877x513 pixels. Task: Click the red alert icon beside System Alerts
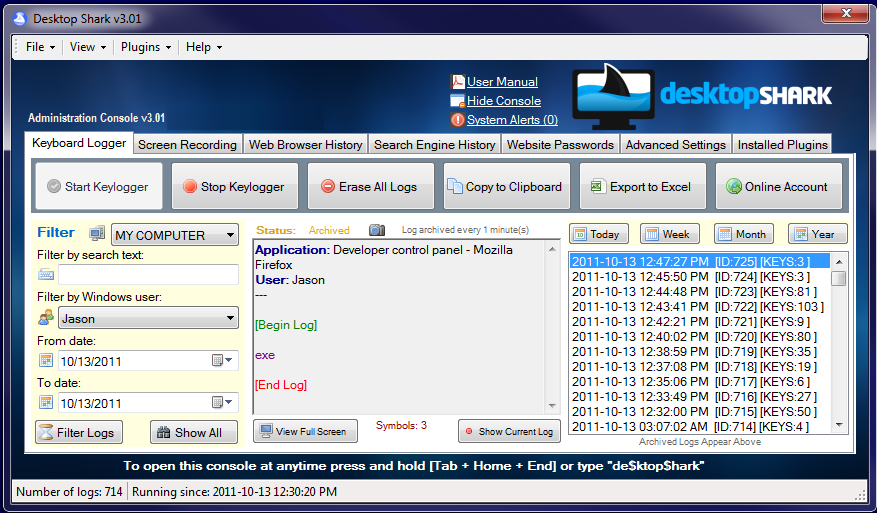pyautogui.click(x=458, y=120)
